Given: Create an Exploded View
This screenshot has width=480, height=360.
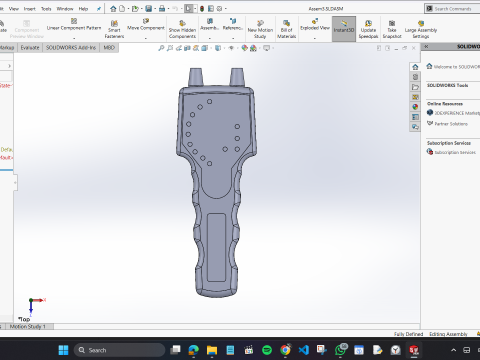Looking at the screenshot, I should coord(315,25).
